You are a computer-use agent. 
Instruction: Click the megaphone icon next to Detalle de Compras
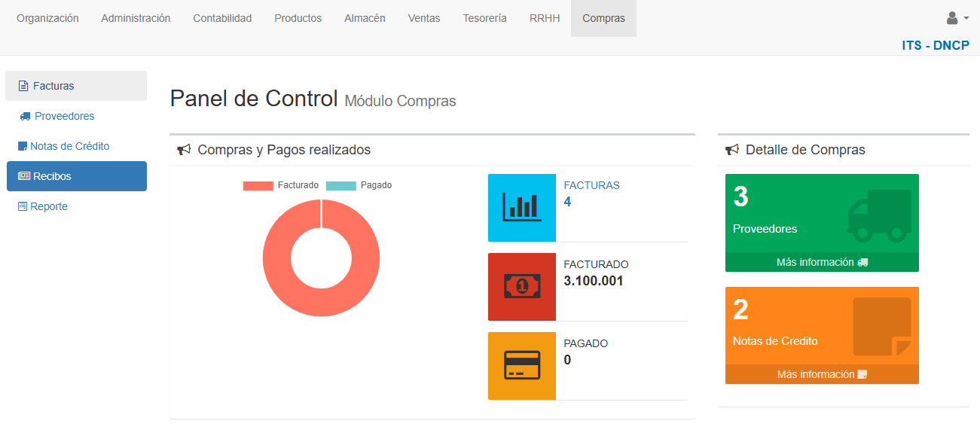click(731, 150)
